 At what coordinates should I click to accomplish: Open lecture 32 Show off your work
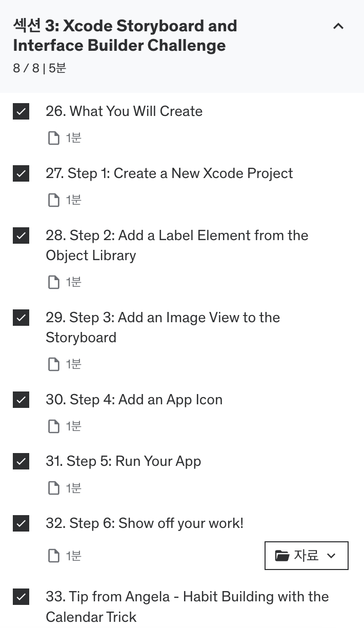(144, 523)
